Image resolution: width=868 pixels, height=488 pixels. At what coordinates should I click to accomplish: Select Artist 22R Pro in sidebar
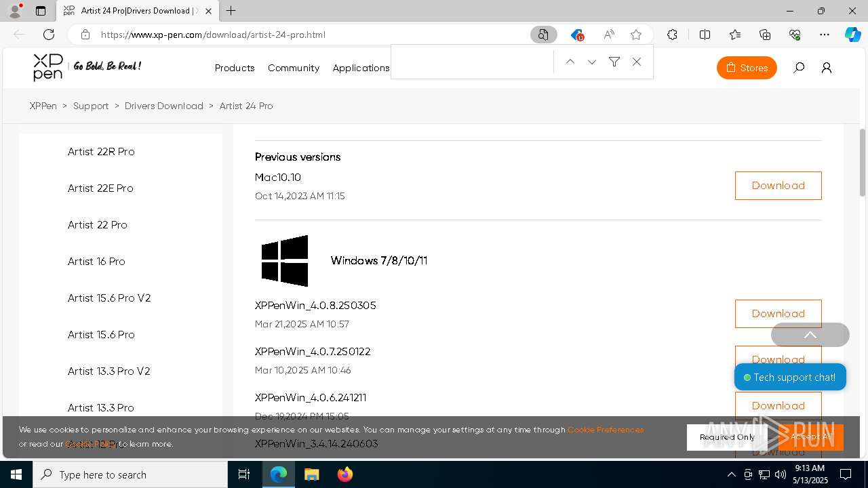coord(101,152)
